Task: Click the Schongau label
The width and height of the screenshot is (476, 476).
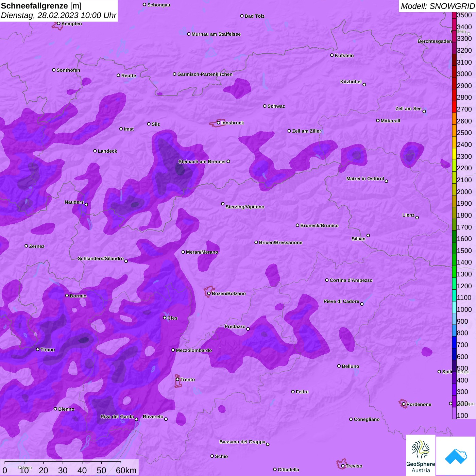Action: (159, 5)
